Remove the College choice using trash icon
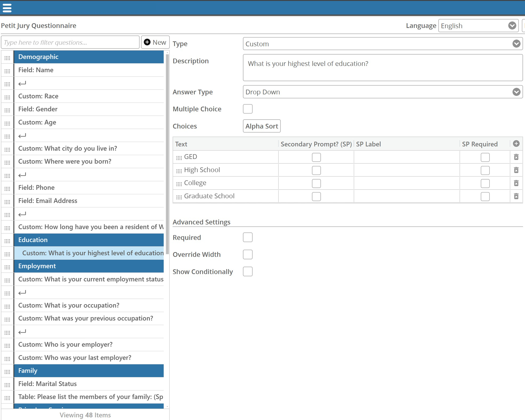Image resolution: width=525 pixels, height=420 pixels. 516,183
